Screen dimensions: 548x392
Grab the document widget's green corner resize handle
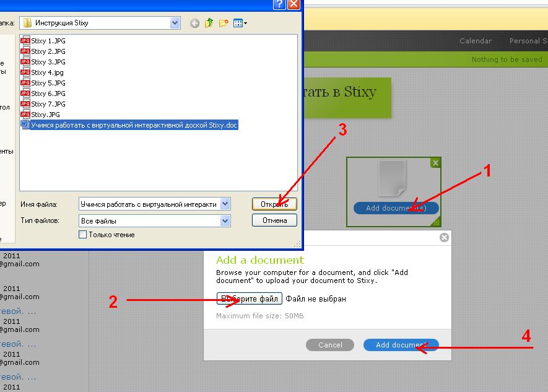pos(436,222)
